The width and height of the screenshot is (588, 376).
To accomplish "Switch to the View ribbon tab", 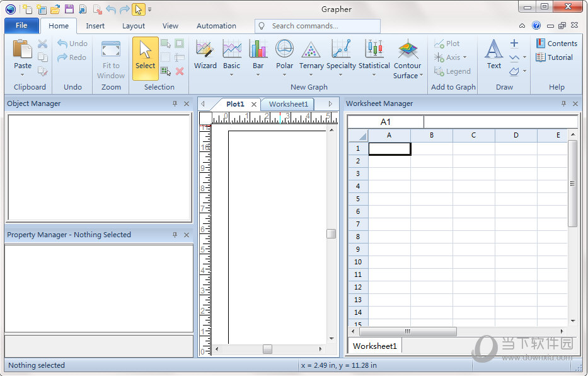I will (170, 26).
